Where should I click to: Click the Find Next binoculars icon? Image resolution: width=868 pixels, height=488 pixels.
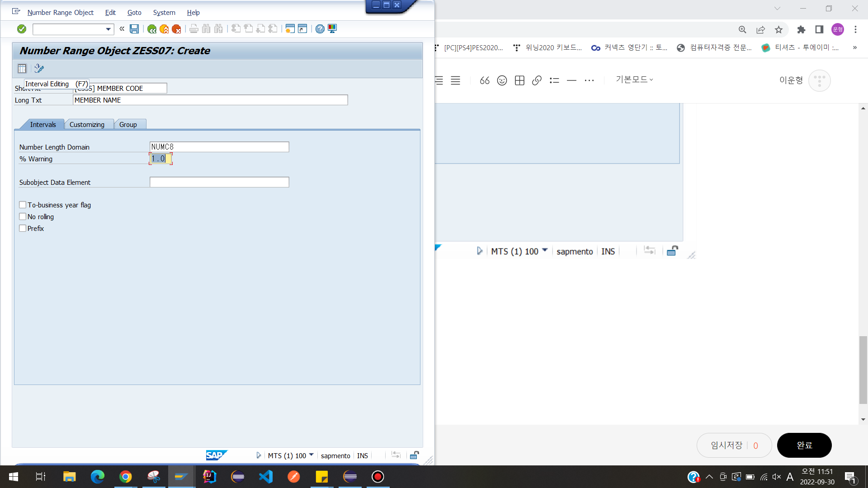pos(219,29)
